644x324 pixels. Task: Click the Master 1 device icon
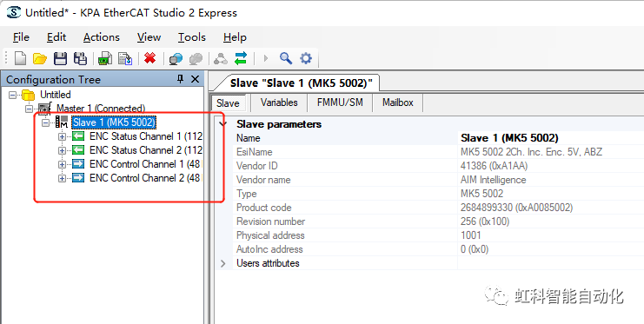point(45,109)
